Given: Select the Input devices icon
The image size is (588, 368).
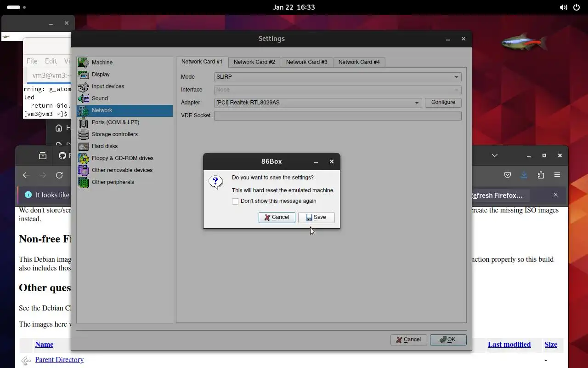Looking at the screenshot, I should coord(83,86).
